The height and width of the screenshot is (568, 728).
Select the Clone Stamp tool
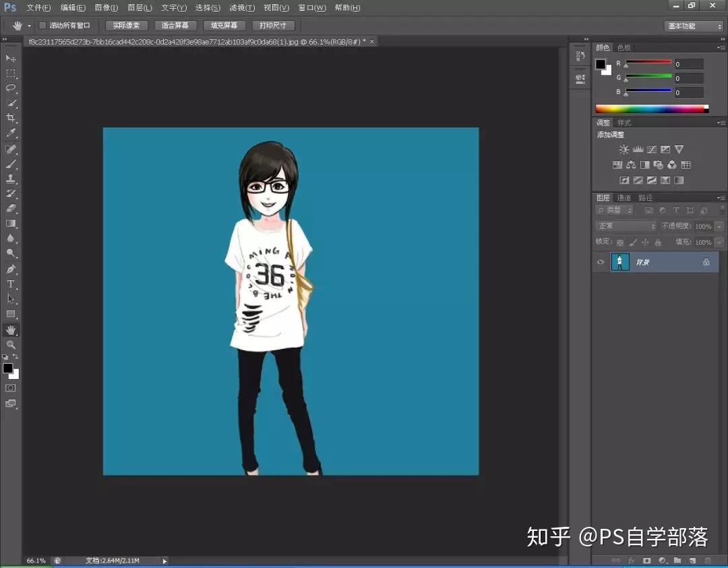pyautogui.click(x=11, y=179)
